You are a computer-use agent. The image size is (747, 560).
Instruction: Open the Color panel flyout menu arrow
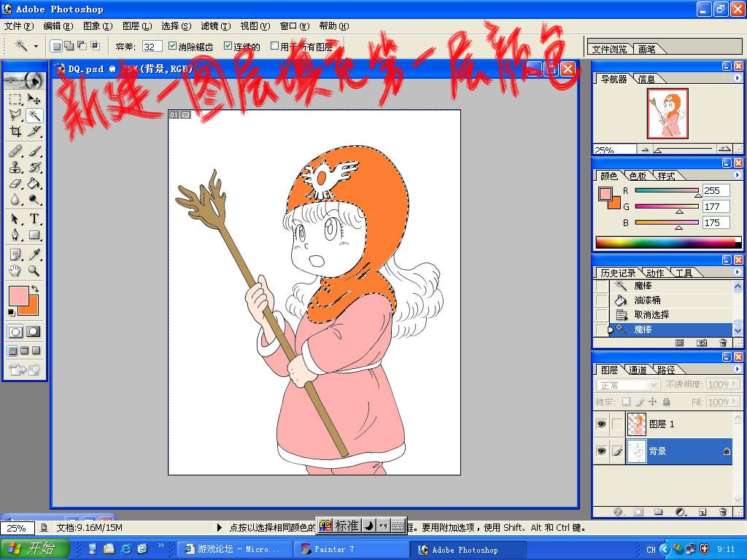pyautogui.click(x=737, y=175)
